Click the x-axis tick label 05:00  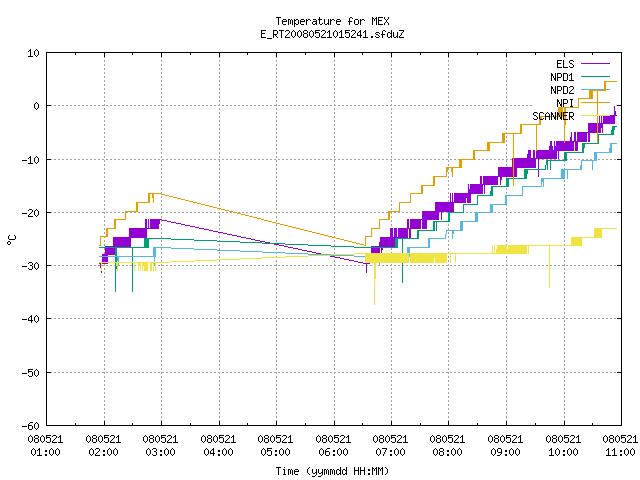[x=276, y=452]
